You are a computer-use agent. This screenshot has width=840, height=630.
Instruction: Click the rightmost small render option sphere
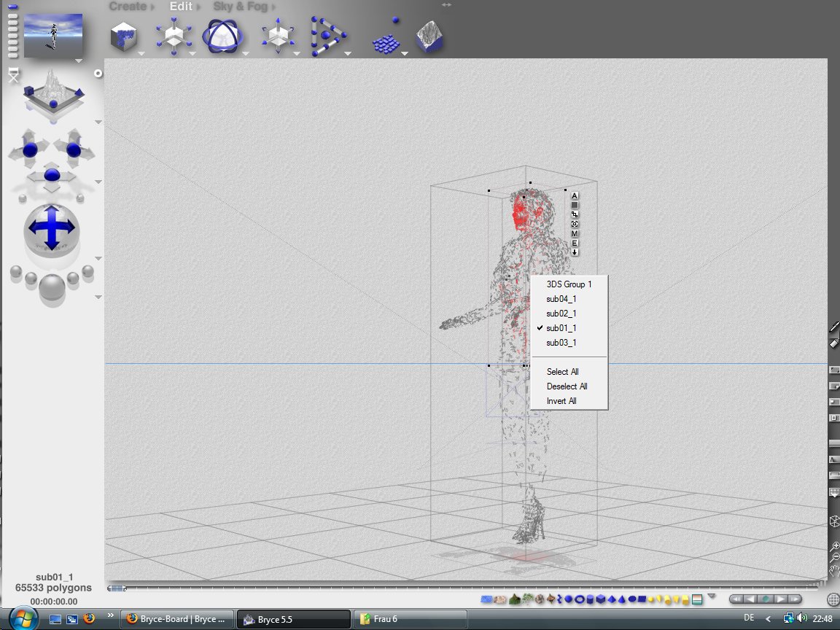[87, 273]
